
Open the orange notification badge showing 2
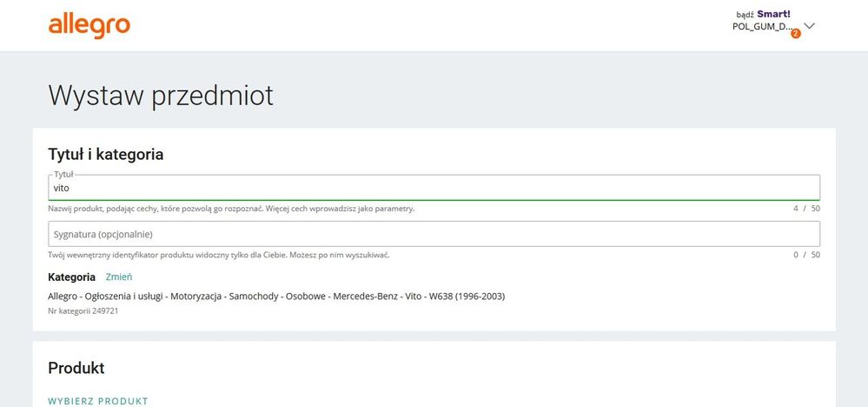coord(795,33)
